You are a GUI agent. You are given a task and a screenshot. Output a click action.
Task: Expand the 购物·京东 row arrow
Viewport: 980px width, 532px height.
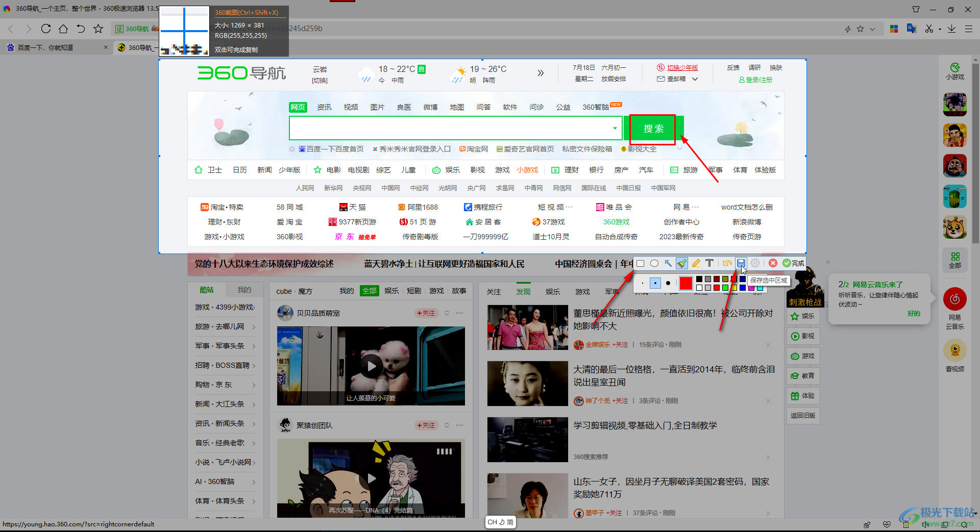point(254,385)
